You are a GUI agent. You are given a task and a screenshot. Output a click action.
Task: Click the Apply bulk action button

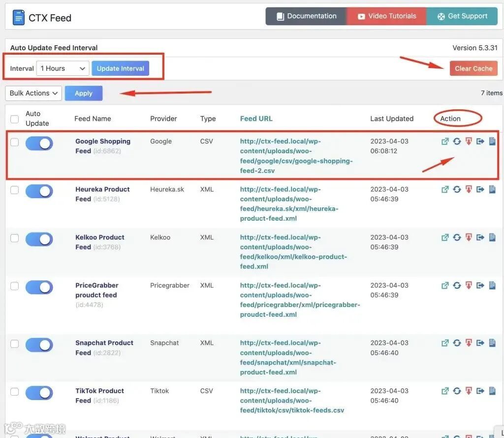point(84,93)
